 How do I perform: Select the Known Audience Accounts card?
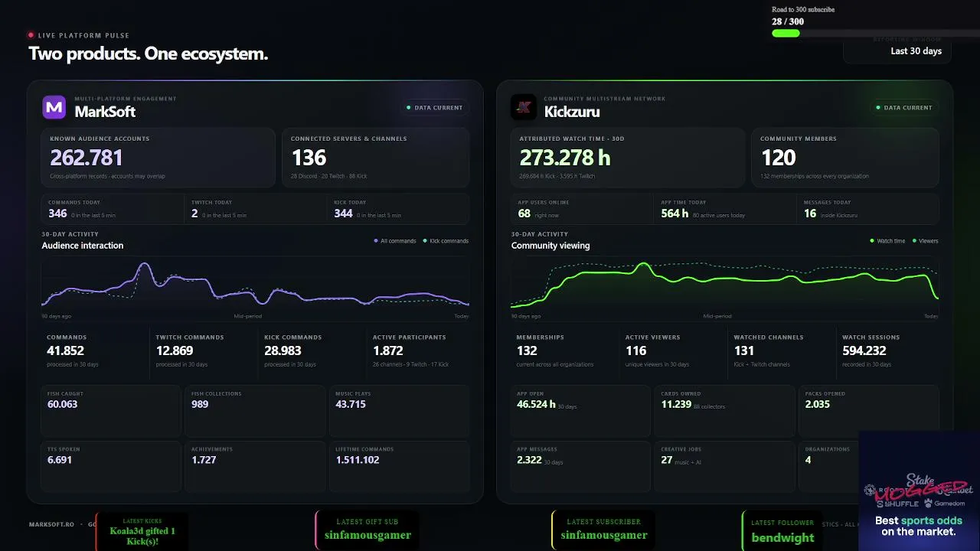click(x=158, y=158)
